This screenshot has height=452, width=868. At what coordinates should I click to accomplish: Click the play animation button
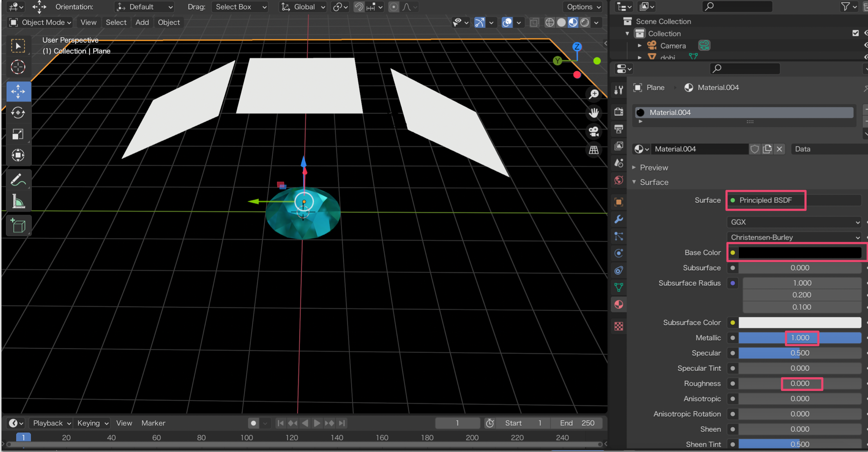coord(317,423)
